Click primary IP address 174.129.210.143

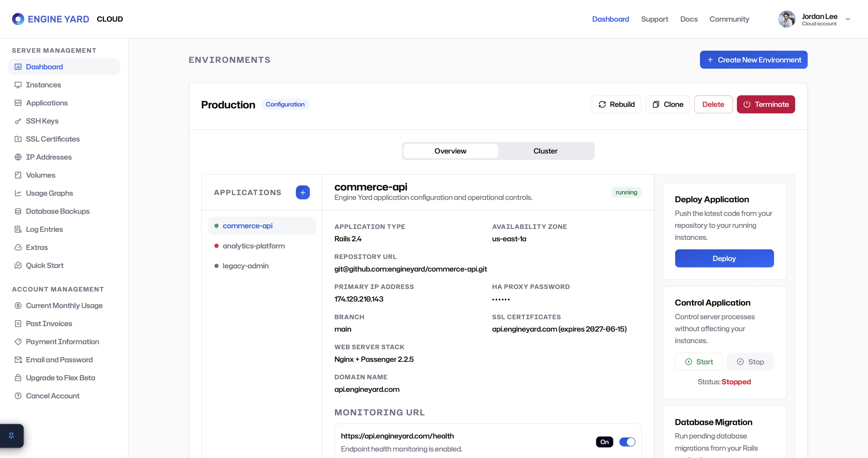pos(359,299)
